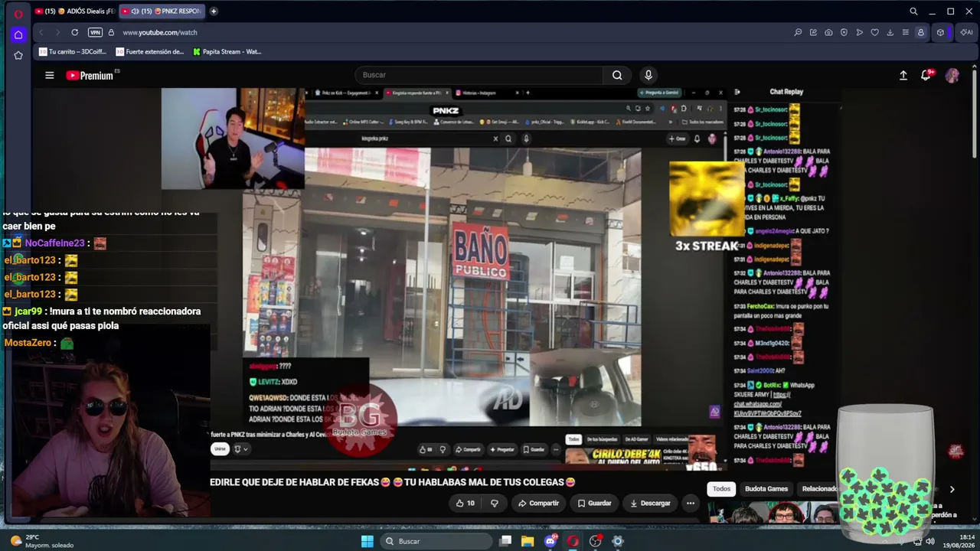Select the Budota Games filter chip

click(766, 489)
